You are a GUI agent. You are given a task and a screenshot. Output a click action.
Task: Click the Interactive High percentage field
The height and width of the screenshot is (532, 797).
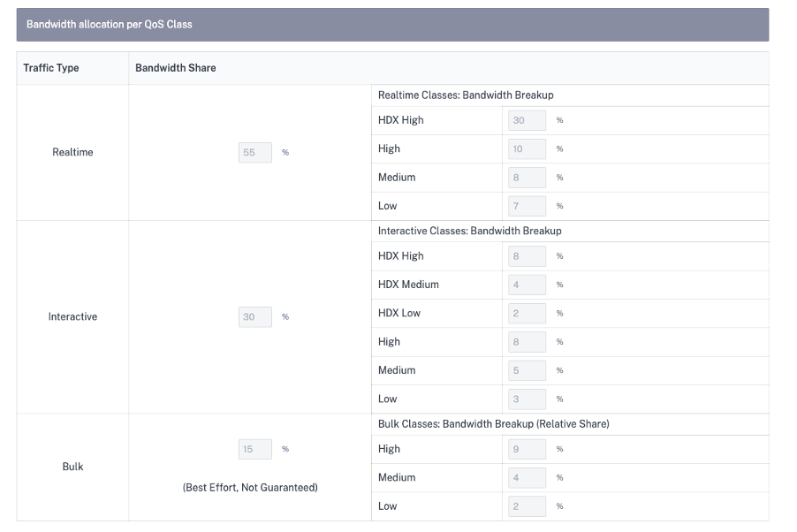click(x=528, y=342)
